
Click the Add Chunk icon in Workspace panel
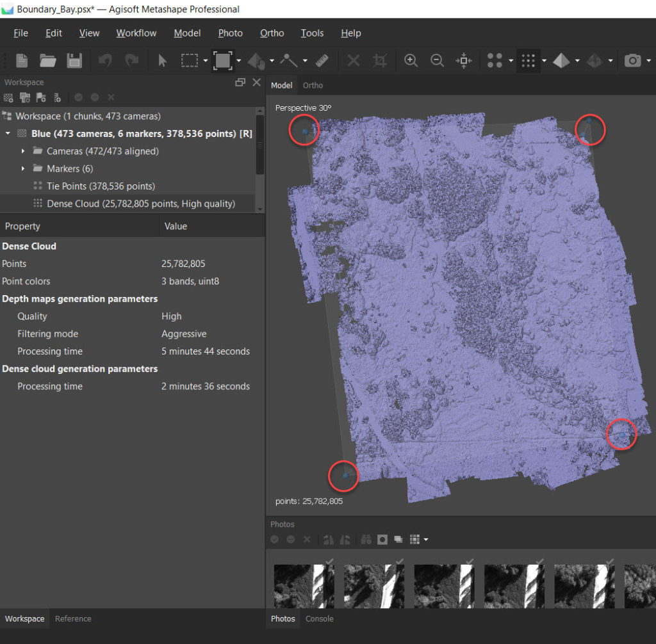8,97
